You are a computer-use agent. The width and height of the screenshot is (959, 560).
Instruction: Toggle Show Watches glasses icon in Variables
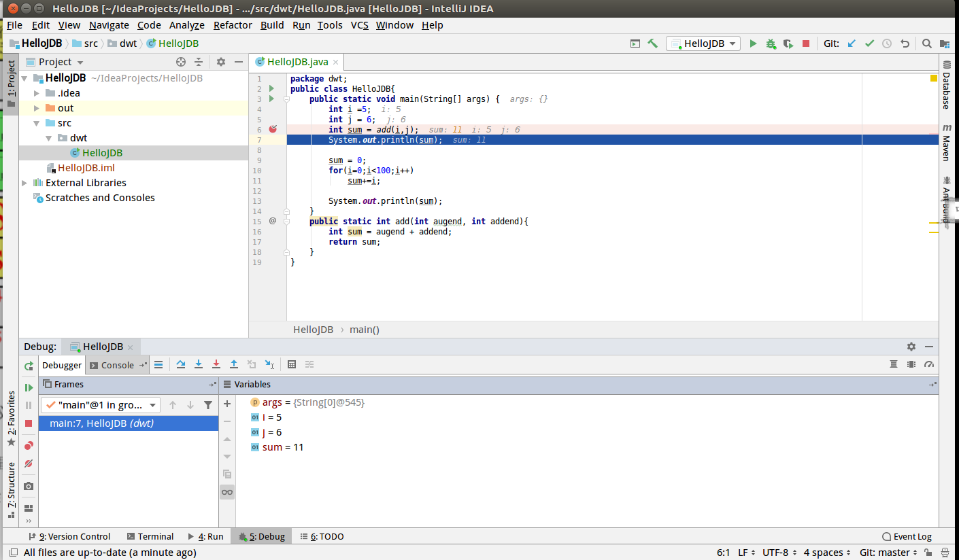(227, 492)
